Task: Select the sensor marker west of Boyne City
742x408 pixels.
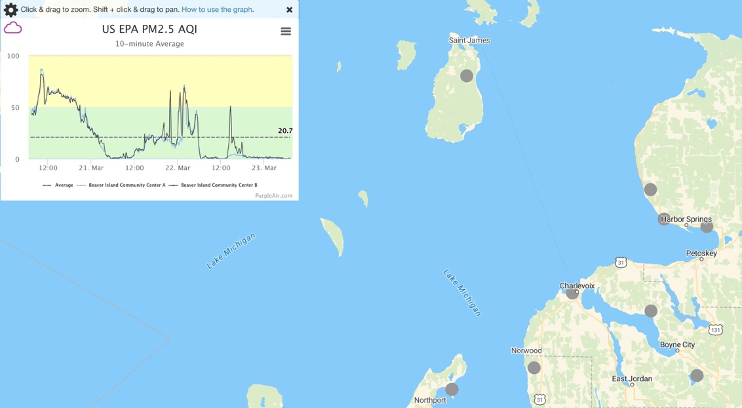Action: [651, 311]
